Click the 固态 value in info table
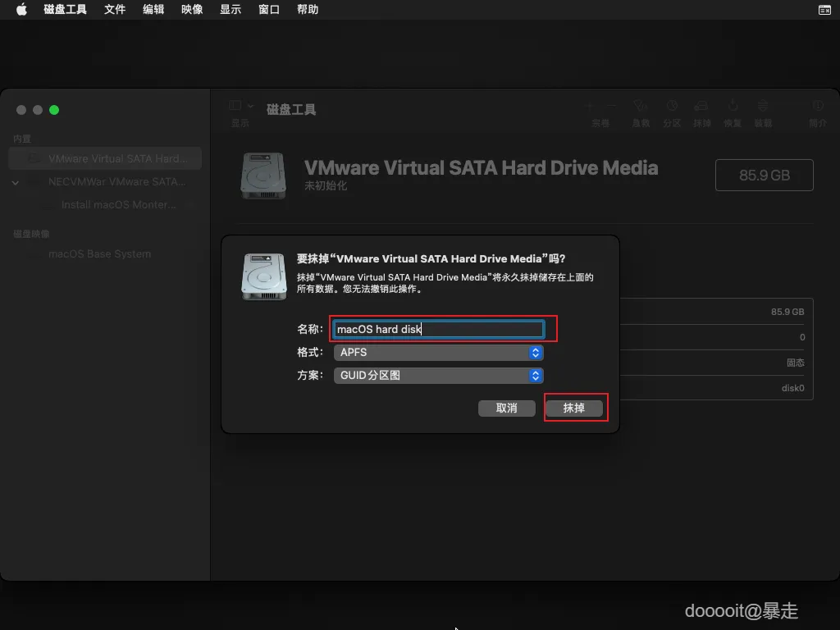The image size is (840, 630). click(796, 363)
